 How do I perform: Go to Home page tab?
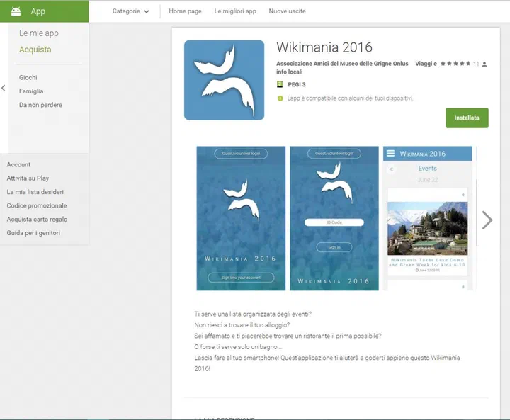185,11
